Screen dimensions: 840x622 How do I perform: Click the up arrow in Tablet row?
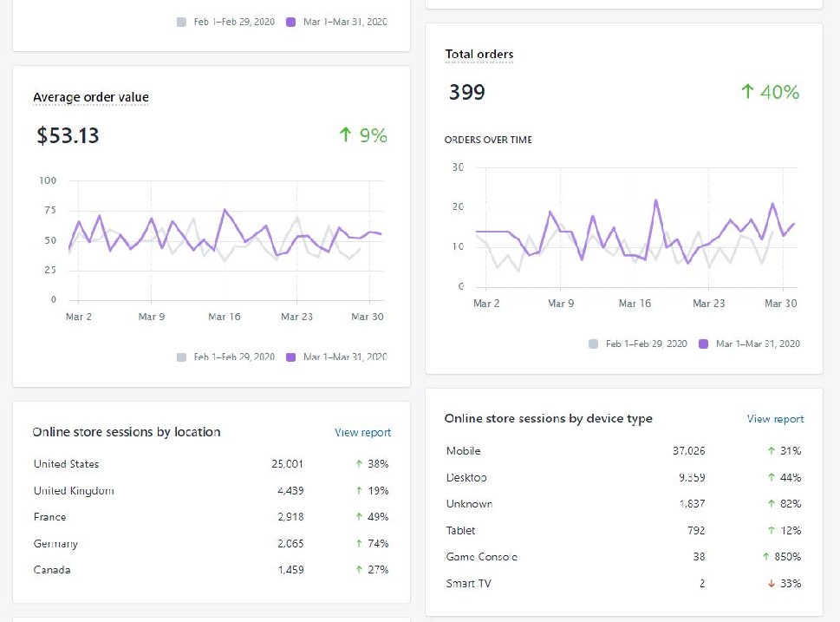(x=772, y=530)
